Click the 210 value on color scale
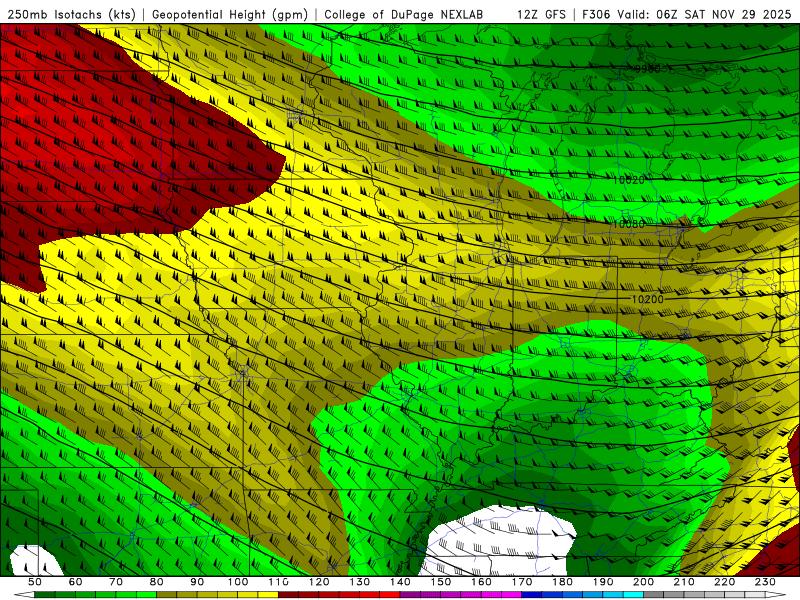 (684, 582)
